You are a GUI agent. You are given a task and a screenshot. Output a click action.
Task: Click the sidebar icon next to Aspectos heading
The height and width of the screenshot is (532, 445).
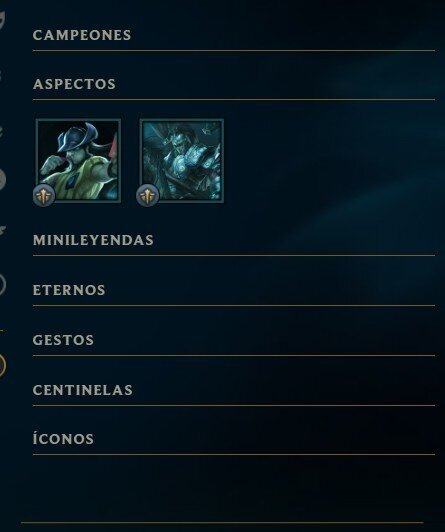[x=1, y=75]
